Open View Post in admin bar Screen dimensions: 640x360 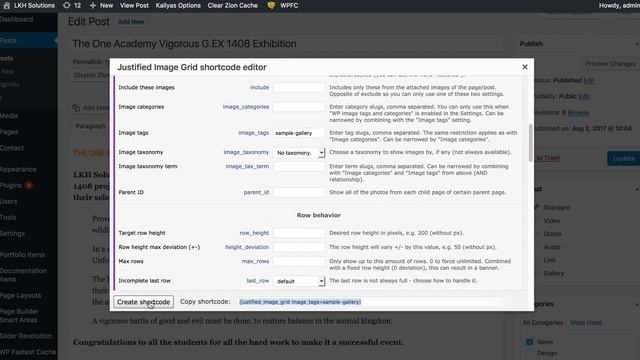[134, 5]
